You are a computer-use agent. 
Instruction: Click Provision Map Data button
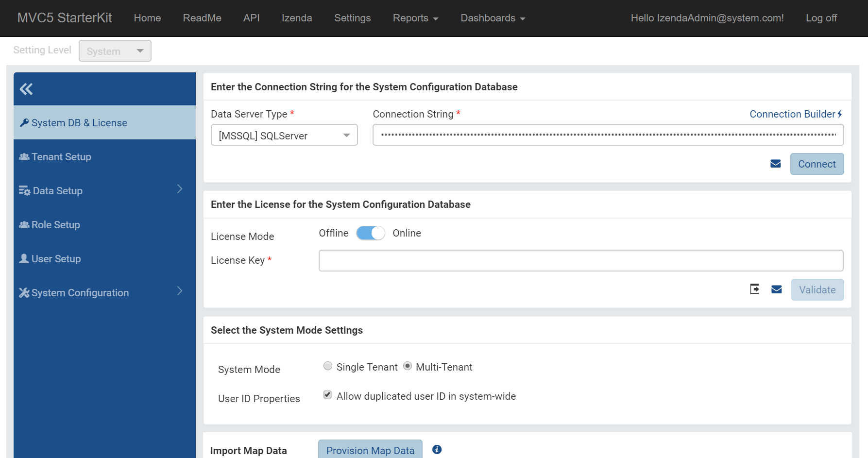(x=370, y=450)
